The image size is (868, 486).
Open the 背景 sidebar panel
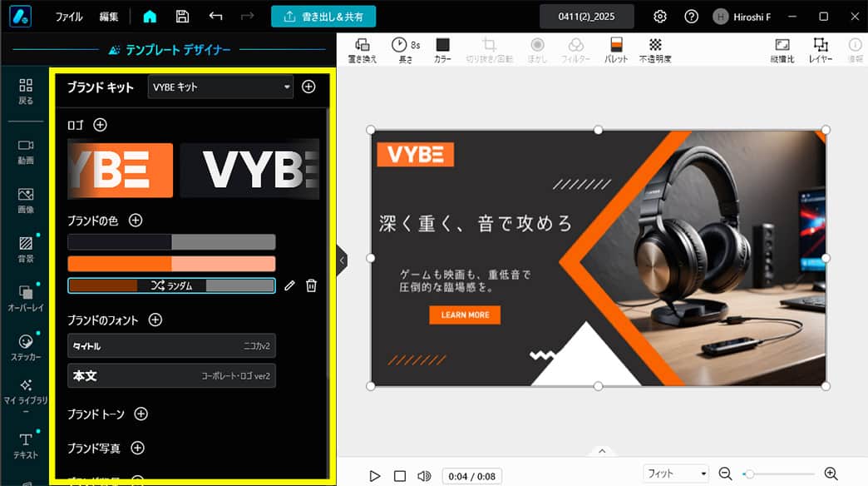[26, 250]
